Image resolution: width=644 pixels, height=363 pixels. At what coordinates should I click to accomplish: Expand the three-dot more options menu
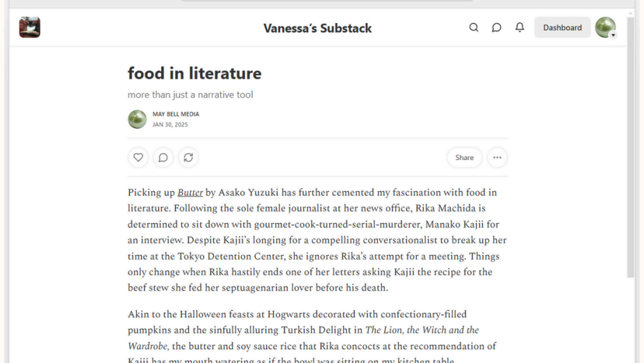(497, 158)
